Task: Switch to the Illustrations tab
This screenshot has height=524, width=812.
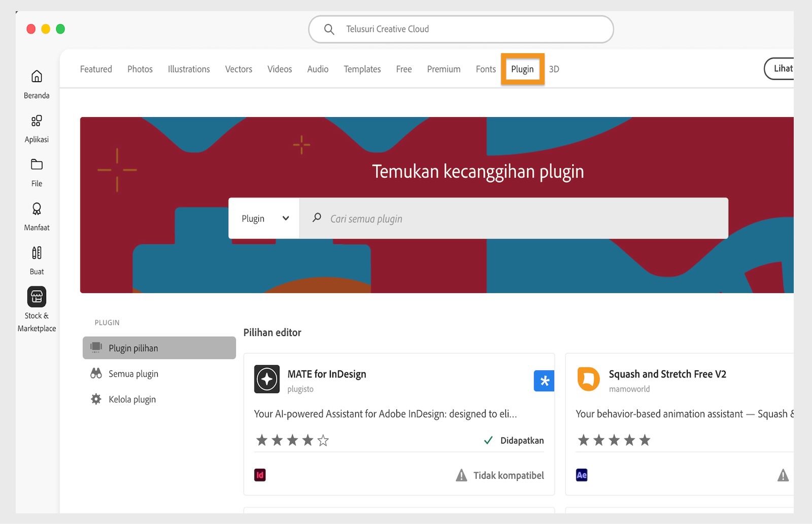Action: pos(189,69)
